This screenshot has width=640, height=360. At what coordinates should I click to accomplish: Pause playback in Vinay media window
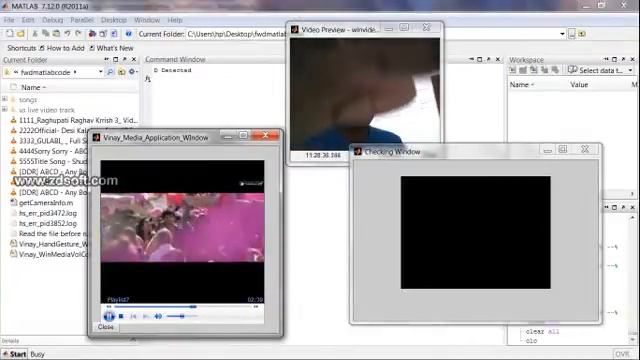pyautogui.click(x=109, y=316)
